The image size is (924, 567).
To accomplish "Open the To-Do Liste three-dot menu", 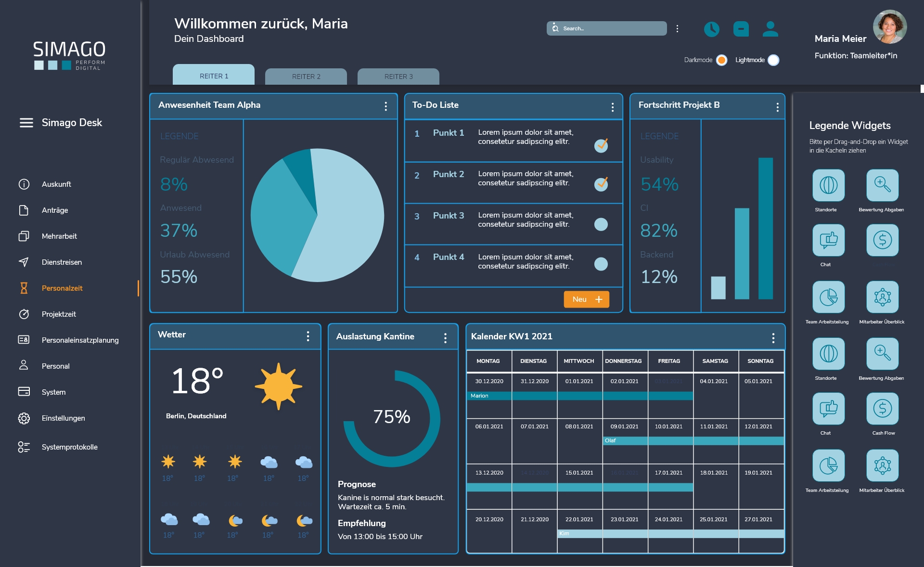I will (612, 107).
